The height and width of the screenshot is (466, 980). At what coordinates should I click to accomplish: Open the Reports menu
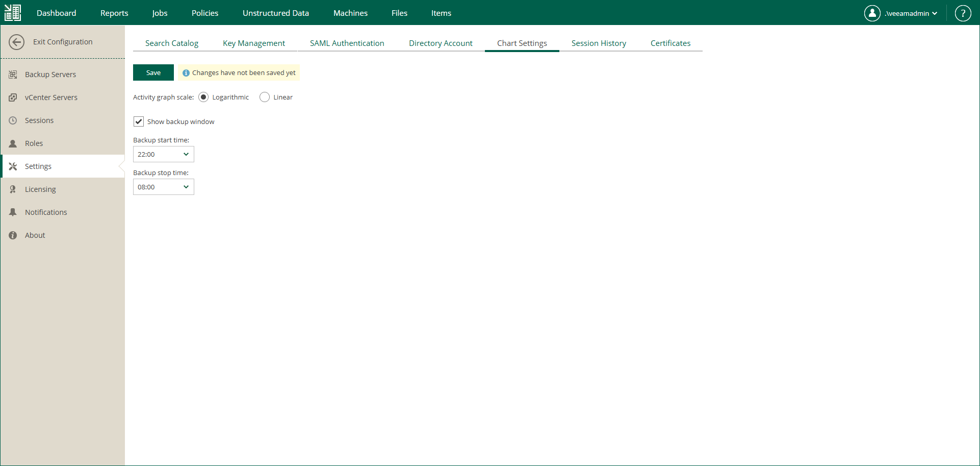click(x=114, y=13)
